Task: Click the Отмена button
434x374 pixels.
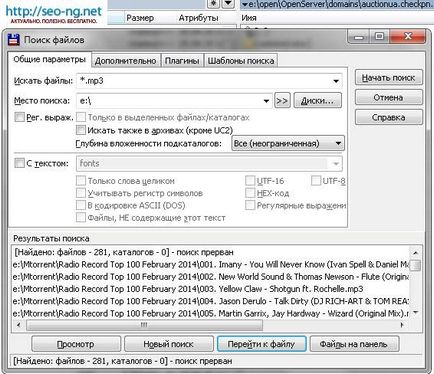Action: pos(389,98)
